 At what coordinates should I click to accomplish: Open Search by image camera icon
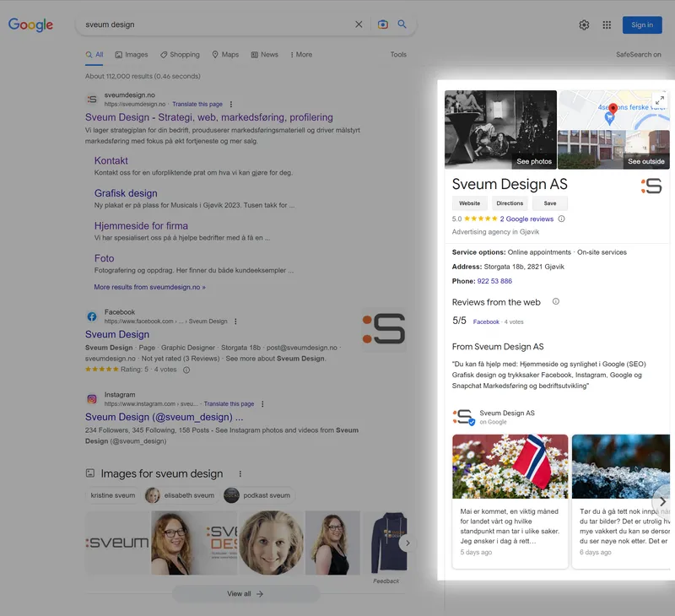[x=383, y=24]
